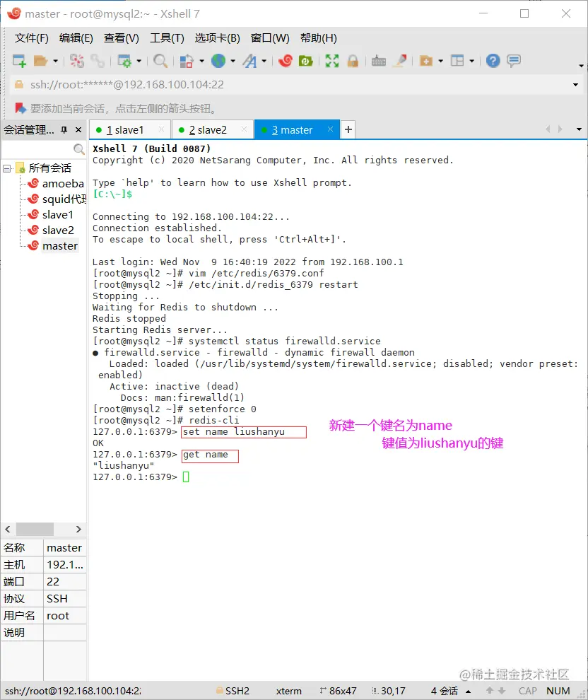Click the color scheme toolbar icon
Viewport: 588px width, 700px height.
[x=187, y=61]
